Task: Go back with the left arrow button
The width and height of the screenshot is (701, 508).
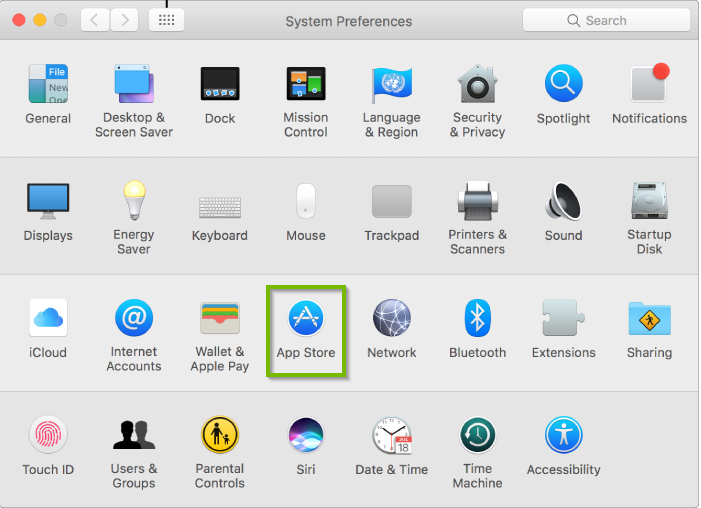Action: pyautogui.click(x=95, y=20)
